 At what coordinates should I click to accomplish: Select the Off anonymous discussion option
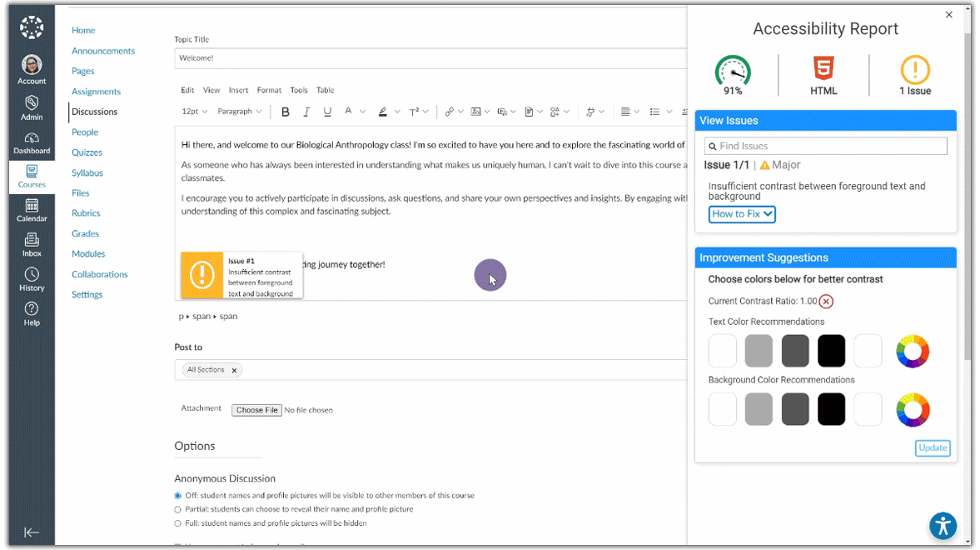tap(177, 496)
